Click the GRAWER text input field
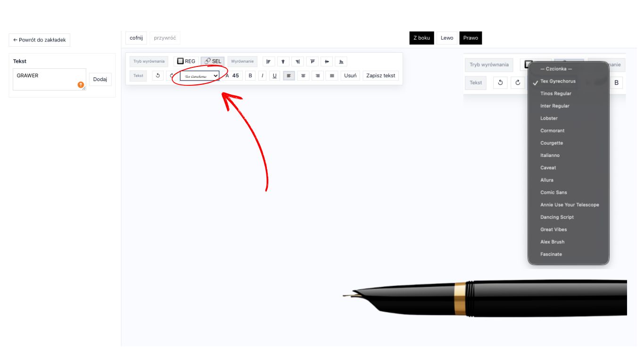The height and width of the screenshot is (362, 644). point(46,79)
